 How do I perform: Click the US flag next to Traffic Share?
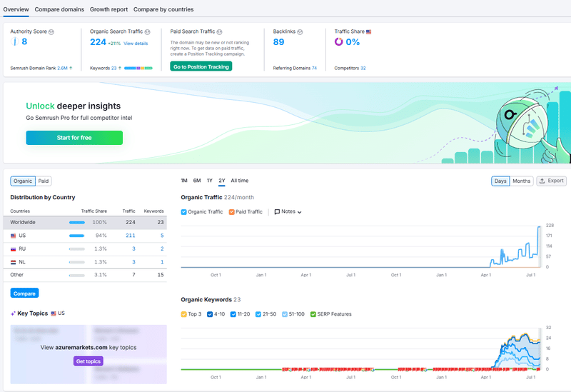(368, 32)
